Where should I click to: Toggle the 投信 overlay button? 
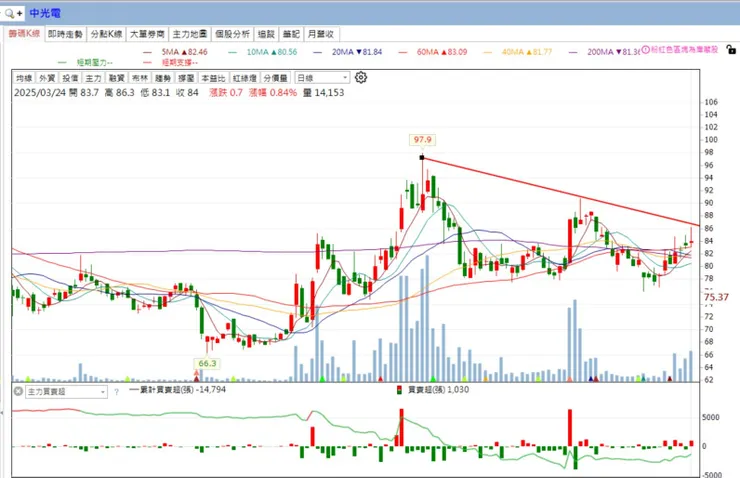click(x=70, y=78)
